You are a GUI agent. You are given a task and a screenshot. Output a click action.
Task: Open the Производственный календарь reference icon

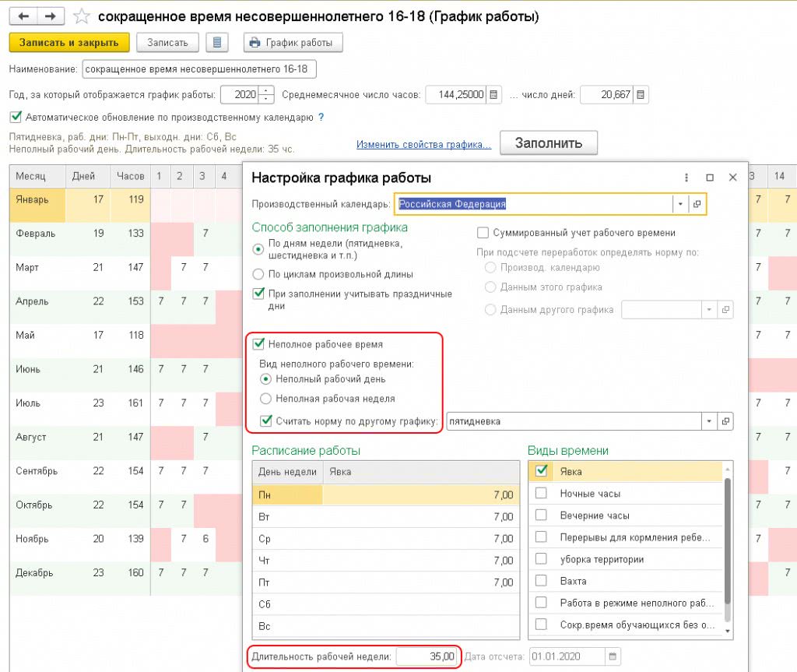point(697,204)
